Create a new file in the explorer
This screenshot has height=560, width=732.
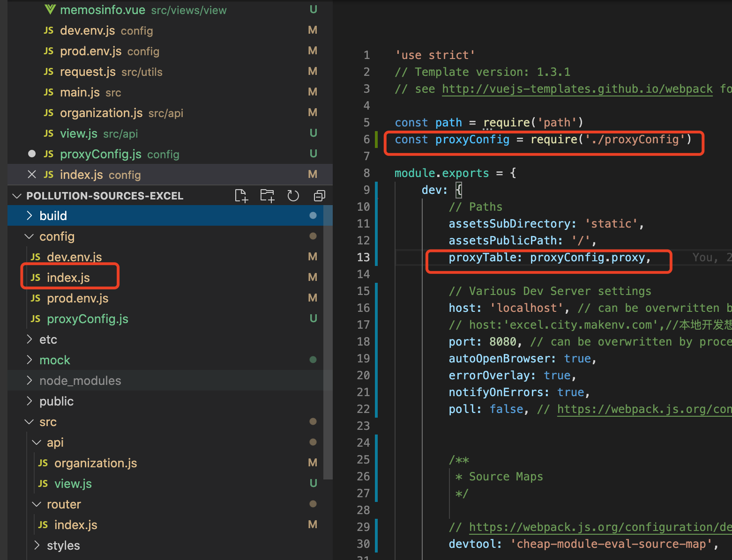[241, 196]
